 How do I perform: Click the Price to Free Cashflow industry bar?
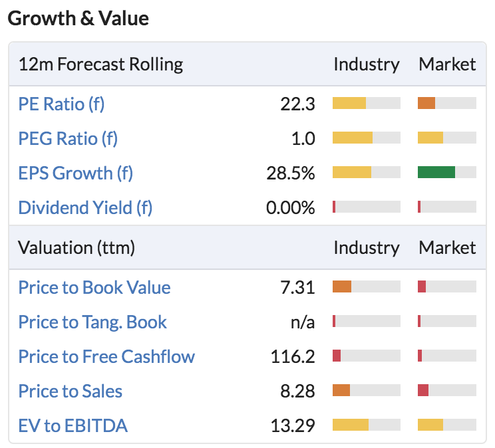pyautogui.click(x=367, y=356)
